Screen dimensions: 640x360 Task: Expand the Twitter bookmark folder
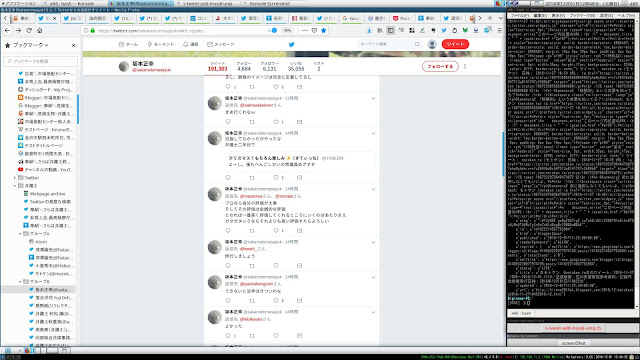15,178
